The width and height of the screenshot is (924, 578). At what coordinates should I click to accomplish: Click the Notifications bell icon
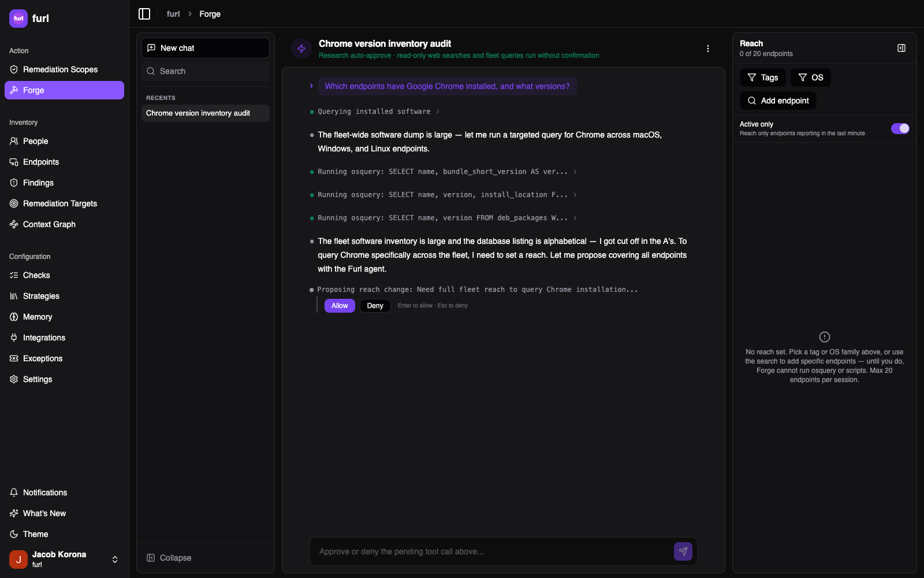tap(14, 492)
